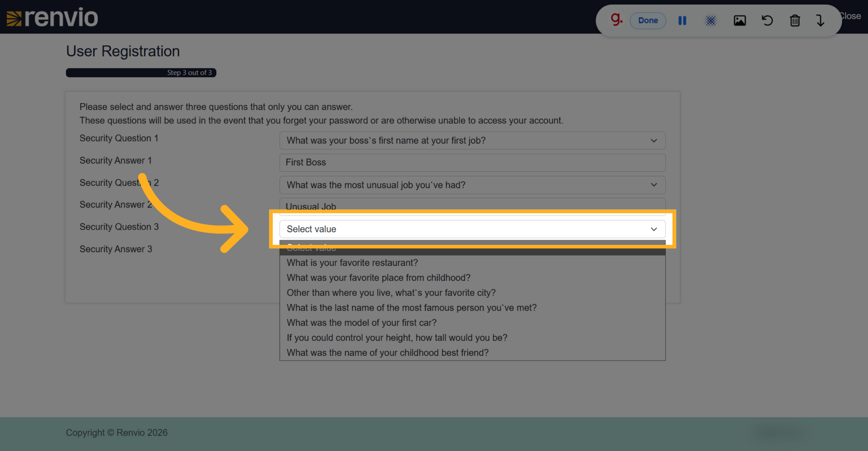The height and width of the screenshot is (451, 868).
Task: Click the Security Answer 1 field 'First Boss'
Action: point(472,162)
